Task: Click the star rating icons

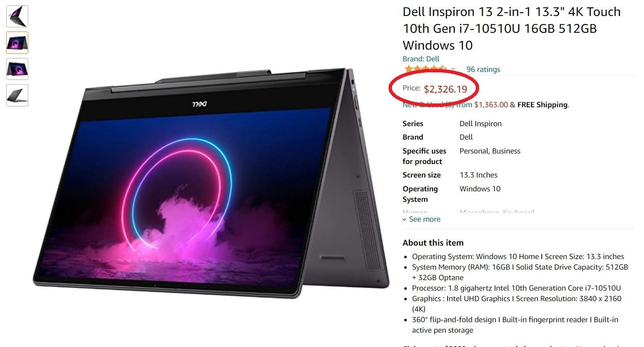Action: [x=425, y=69]
